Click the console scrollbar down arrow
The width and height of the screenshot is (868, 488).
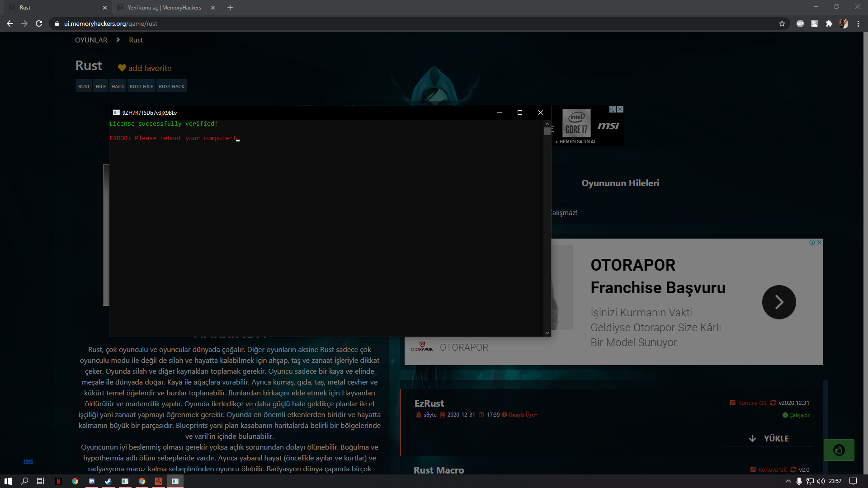coord(547,333)
